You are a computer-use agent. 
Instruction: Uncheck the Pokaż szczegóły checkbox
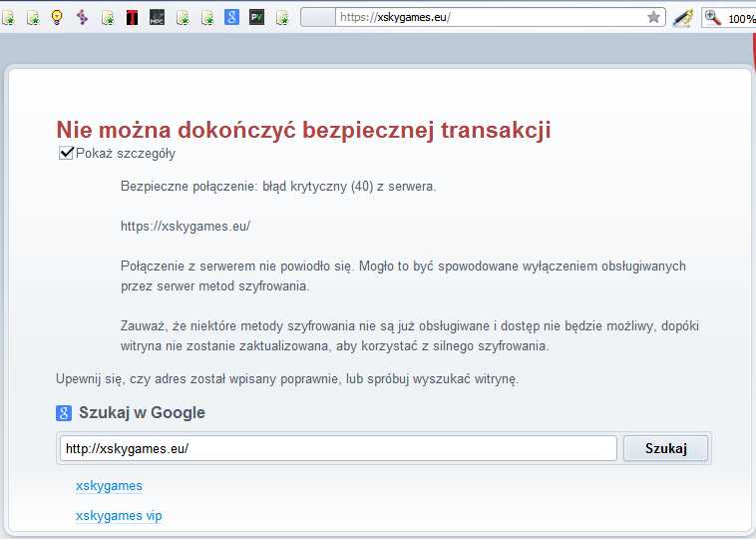point(66,153)
